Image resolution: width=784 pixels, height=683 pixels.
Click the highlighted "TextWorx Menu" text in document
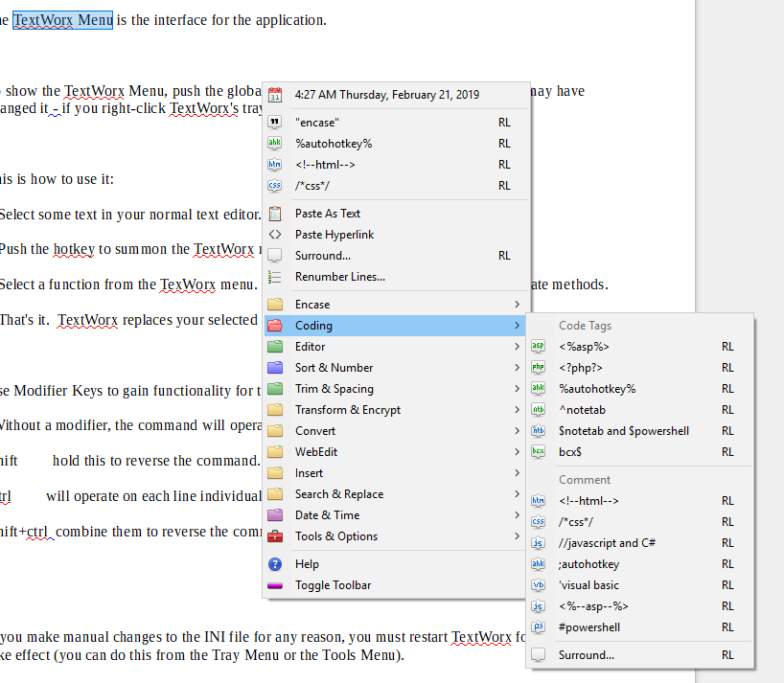pyautogui.click(x=63, y=20)
